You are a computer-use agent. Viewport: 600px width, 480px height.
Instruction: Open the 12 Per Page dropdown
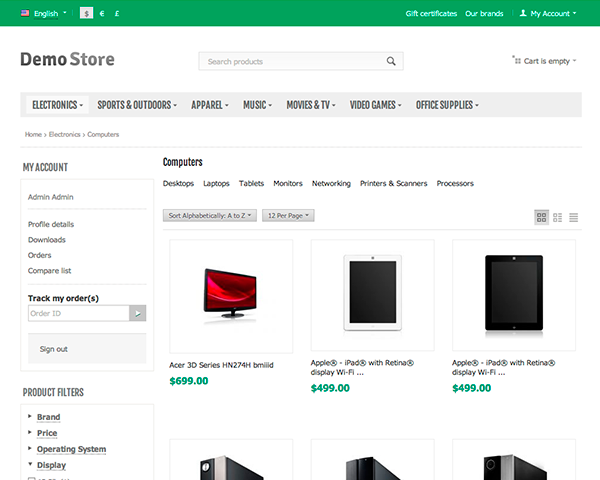(288, 216)
